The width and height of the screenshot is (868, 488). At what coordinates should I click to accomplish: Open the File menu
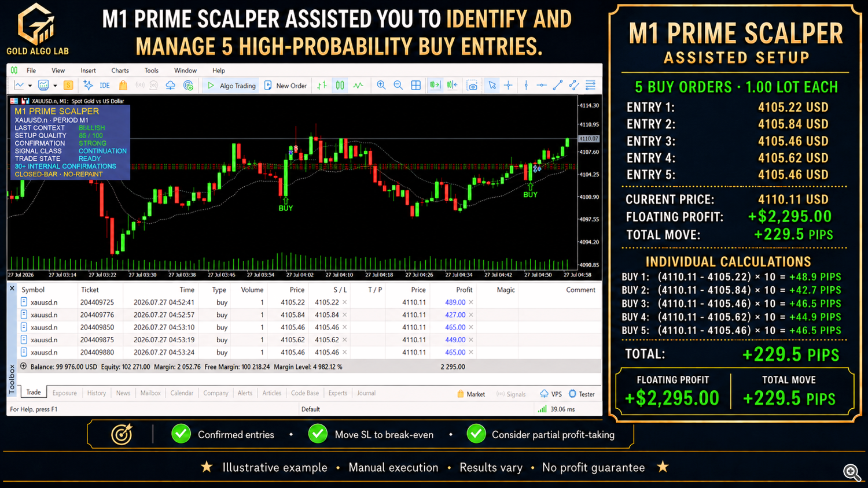[x=31, y=71]
